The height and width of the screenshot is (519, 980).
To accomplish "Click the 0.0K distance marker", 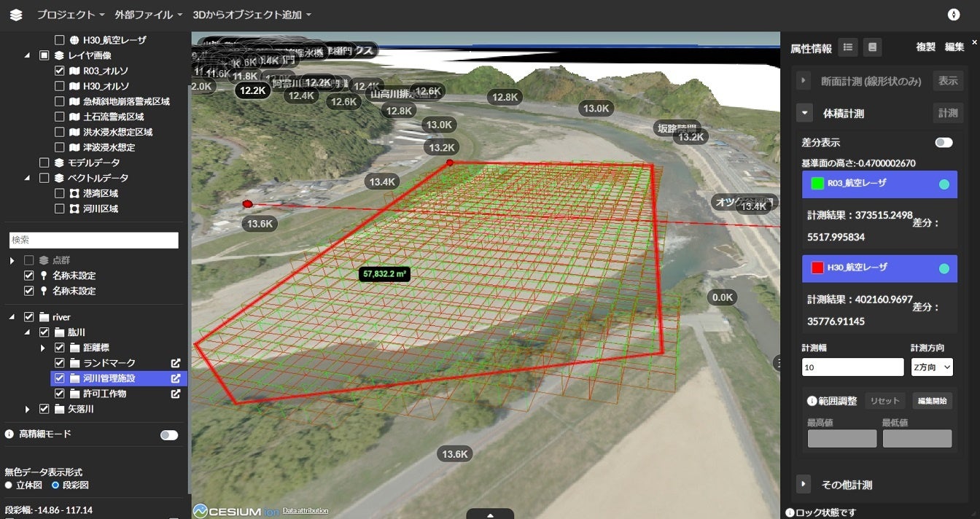I will coord(723,297).
